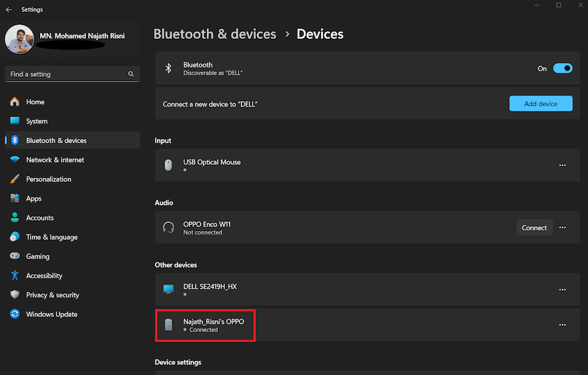
Task: Open Time & language globe icon
Action: point(15,237)
